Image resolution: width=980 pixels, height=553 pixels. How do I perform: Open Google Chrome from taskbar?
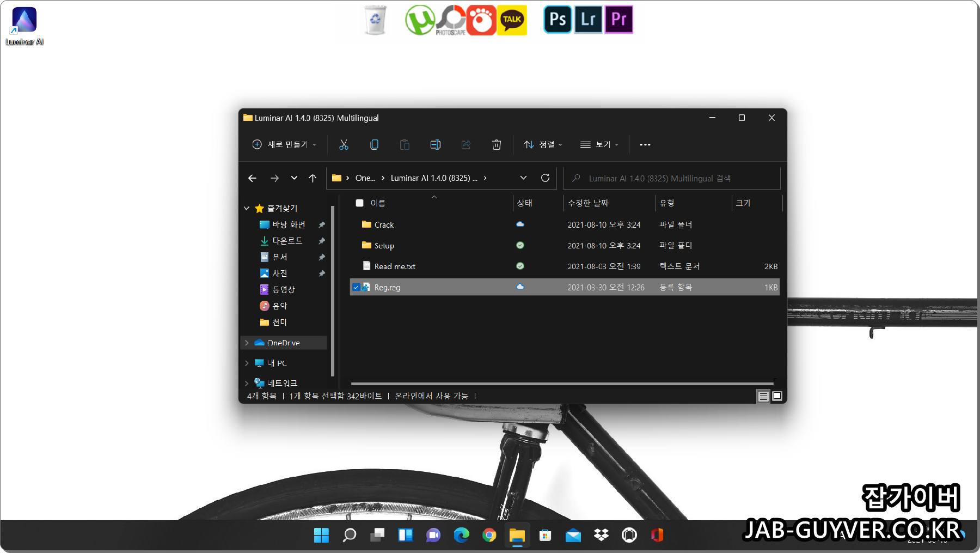[x=489, y=536]
